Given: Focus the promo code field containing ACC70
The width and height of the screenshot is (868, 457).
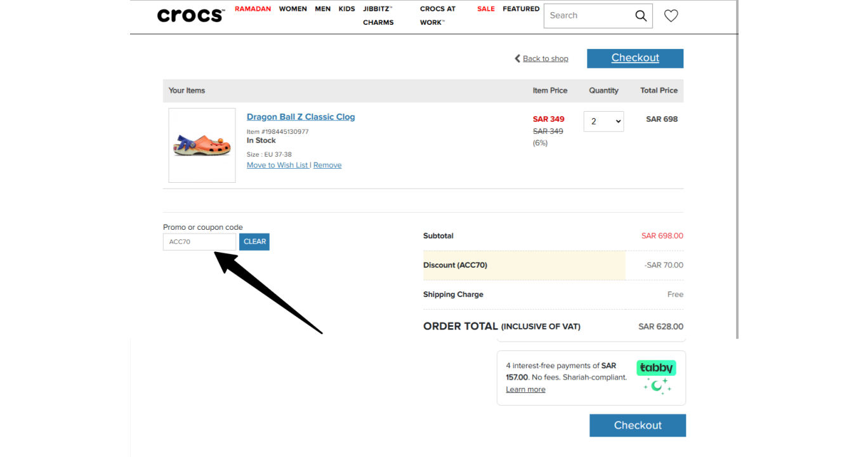Looking at the screenshot, I should click(x=199, y=242).
